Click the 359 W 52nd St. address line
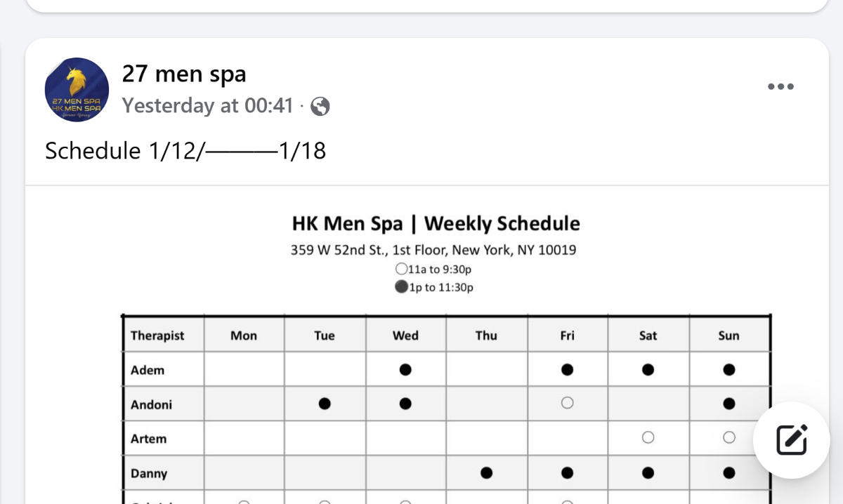 click(x=433, y=250)
